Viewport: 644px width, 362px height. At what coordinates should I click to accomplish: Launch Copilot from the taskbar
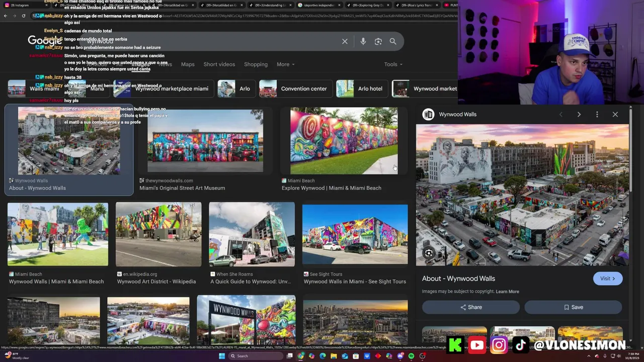[x=311, y=356]
